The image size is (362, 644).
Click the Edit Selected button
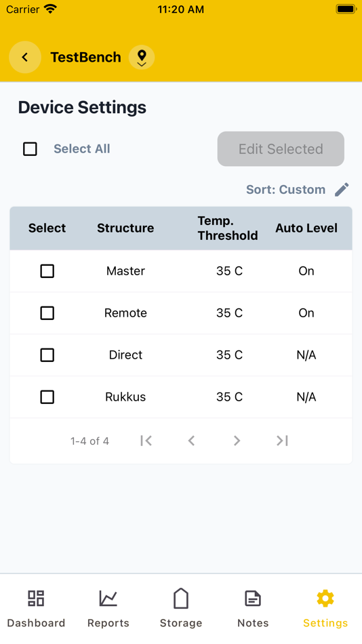coord(281,148)
